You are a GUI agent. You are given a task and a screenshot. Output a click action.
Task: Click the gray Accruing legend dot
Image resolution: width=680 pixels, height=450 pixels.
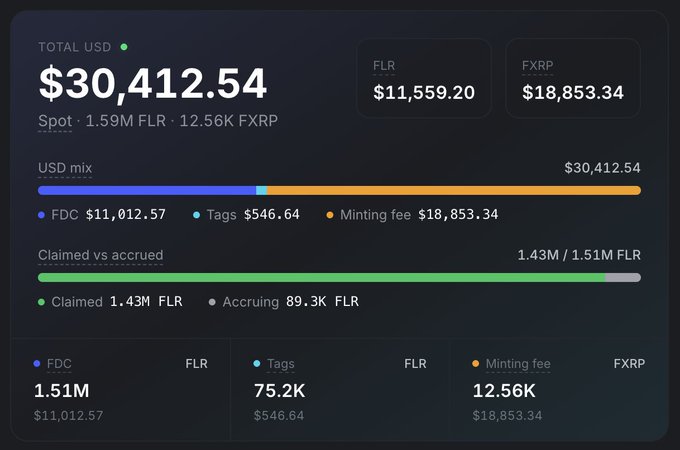coord(212,302)
